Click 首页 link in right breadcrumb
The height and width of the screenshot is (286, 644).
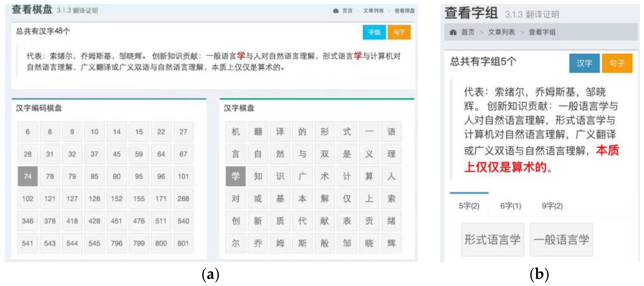point(468,32)
